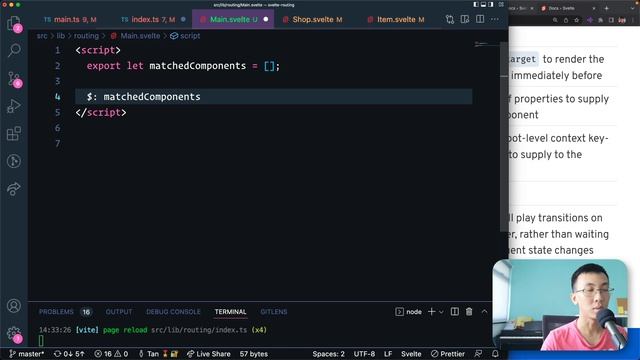Click the lib breadcrumb segment
This screenshot has width=640, height=360.
[x=60, y=36]
